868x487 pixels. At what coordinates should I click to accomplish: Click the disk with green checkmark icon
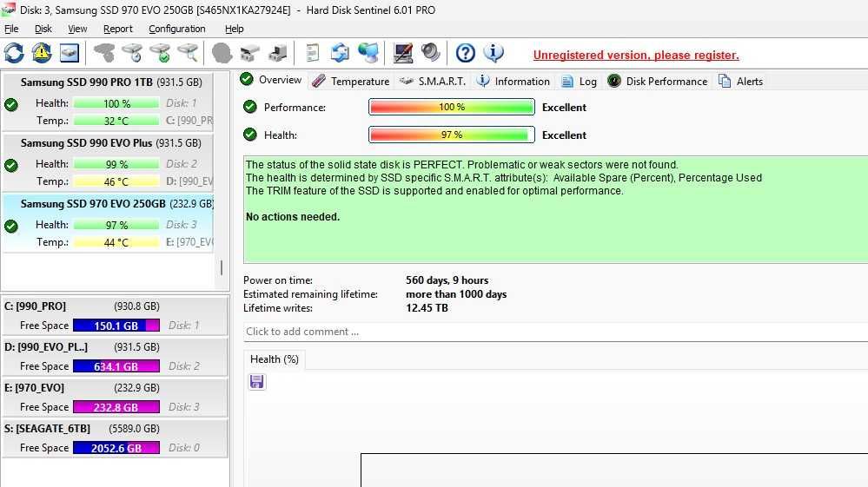tap(161, 53)
